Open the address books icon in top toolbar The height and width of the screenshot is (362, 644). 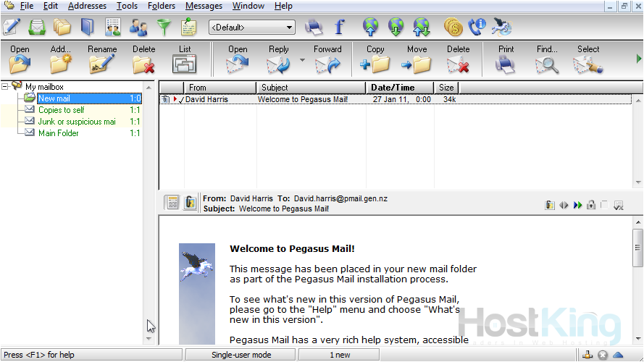pyautogui.click(x=87, y=28)
